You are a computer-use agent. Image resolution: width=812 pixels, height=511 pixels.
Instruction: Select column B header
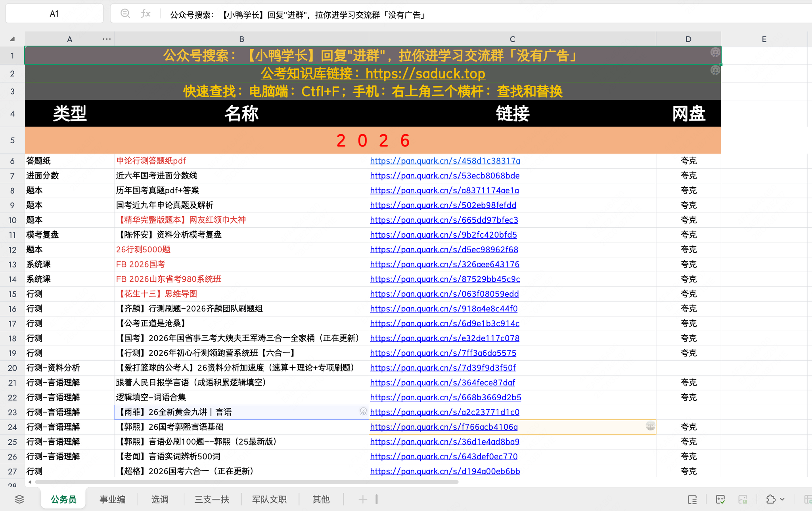[241, 39]
